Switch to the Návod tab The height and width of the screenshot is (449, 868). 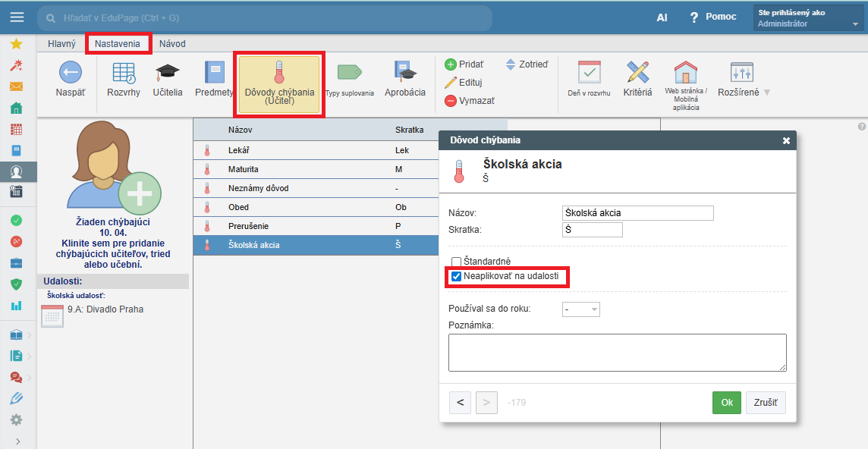pyautogui.click(x=172, y=44)
